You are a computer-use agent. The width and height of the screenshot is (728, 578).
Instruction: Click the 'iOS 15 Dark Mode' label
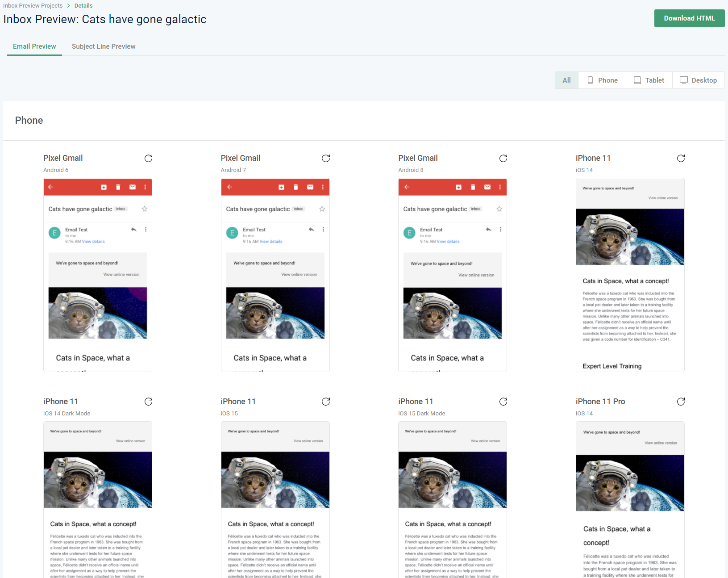coord(422,414)
